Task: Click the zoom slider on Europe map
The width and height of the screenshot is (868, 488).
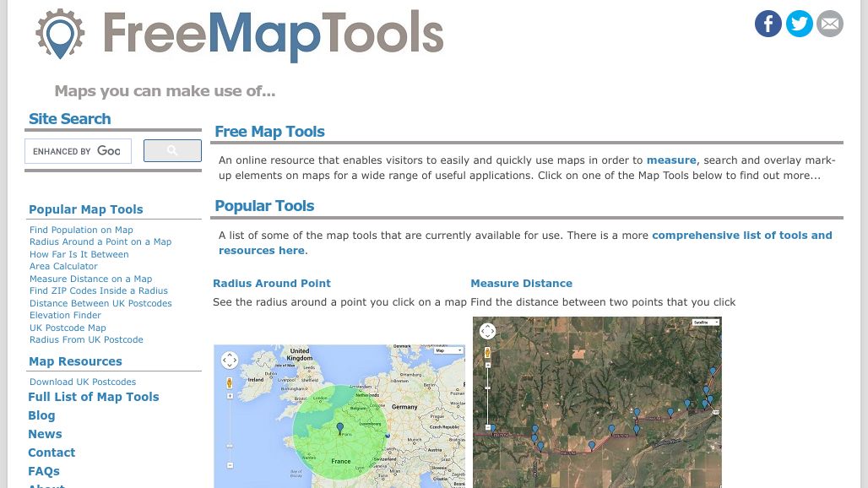Action: [229, 431]
